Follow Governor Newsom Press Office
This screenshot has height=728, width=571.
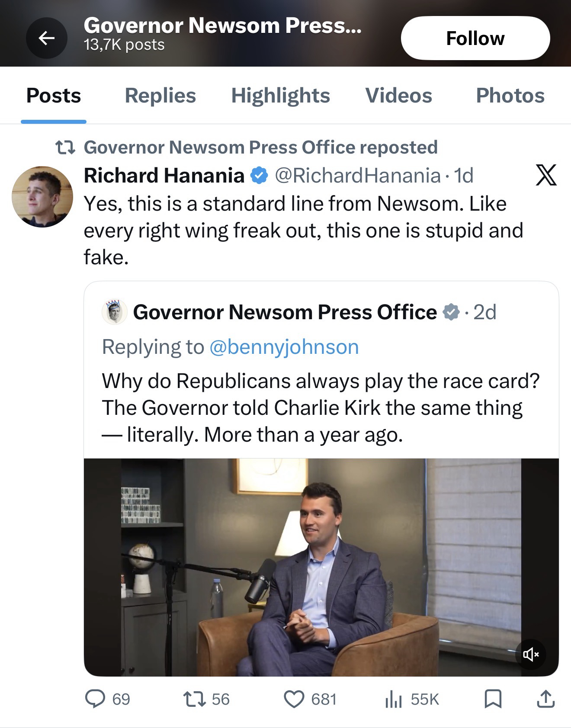pyautogui.click(x=475, y=38)
